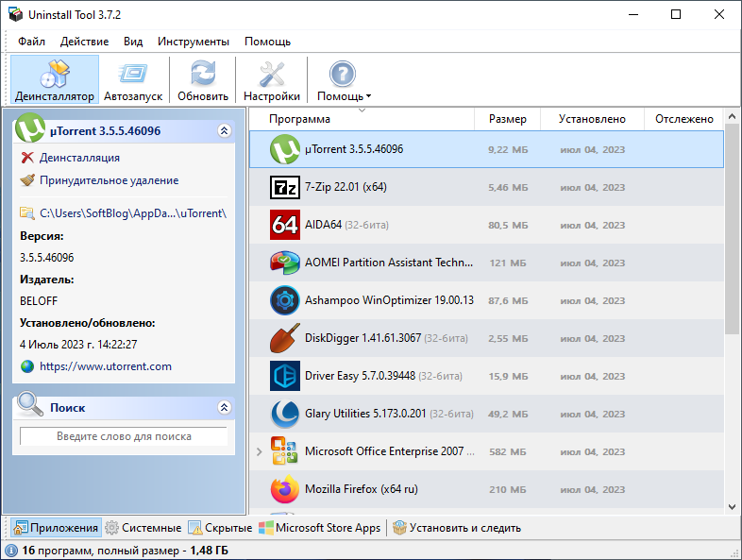Click the BELOFF publisher text
The width and height of the screenshot is (742, 560).
(x=39, y=301)
